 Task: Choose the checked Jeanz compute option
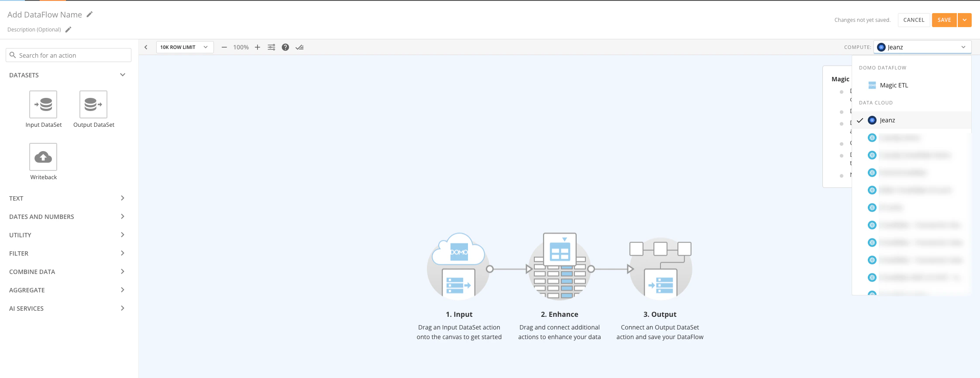[x=911, y=120]
